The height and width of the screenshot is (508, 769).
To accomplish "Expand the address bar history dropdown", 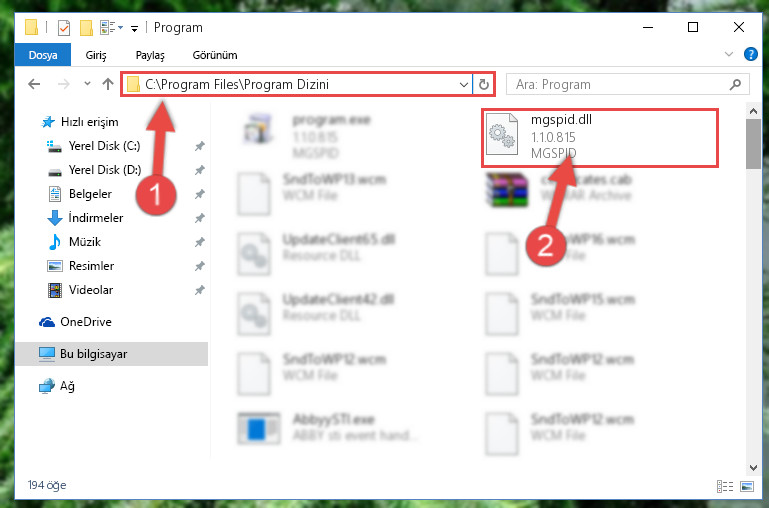I will [463, 84].
